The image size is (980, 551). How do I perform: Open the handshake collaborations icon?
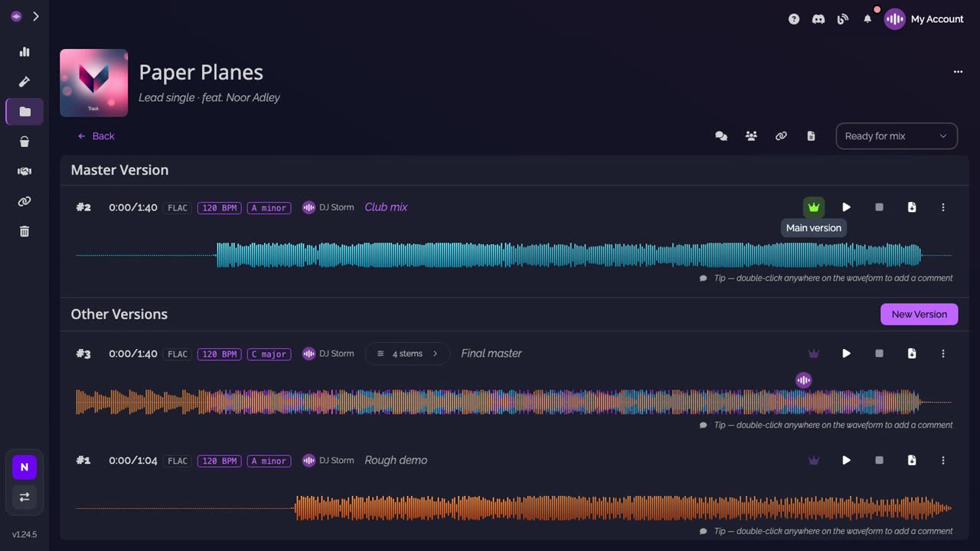pyautogui.click(x=24, y=171)
